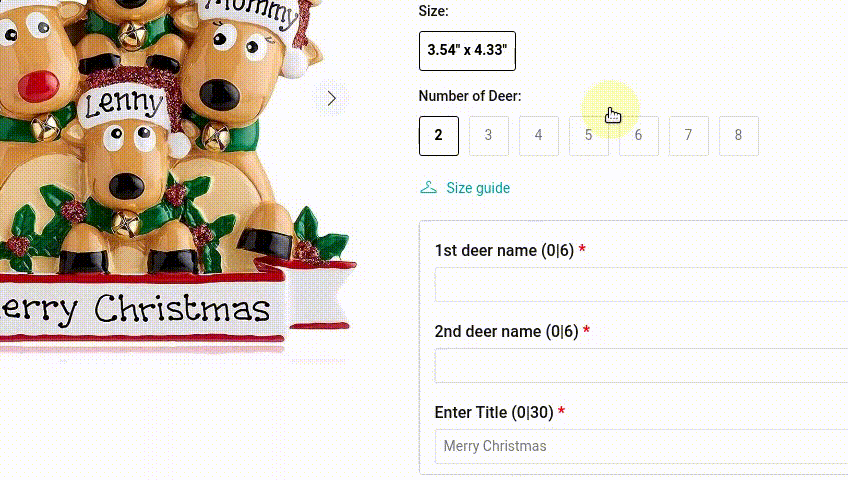Focus the 2nd deer name text field

pyautogui.click(x=641, y=365)
